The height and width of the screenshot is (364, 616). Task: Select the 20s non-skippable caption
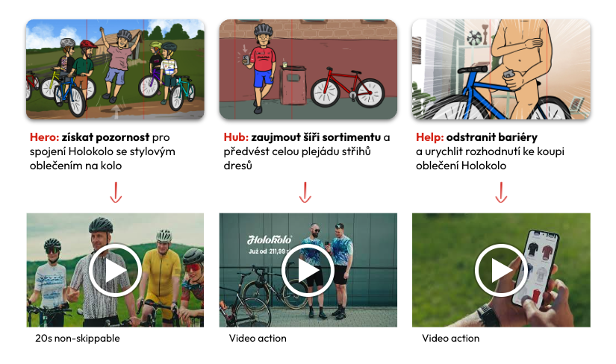click(78, 338)
